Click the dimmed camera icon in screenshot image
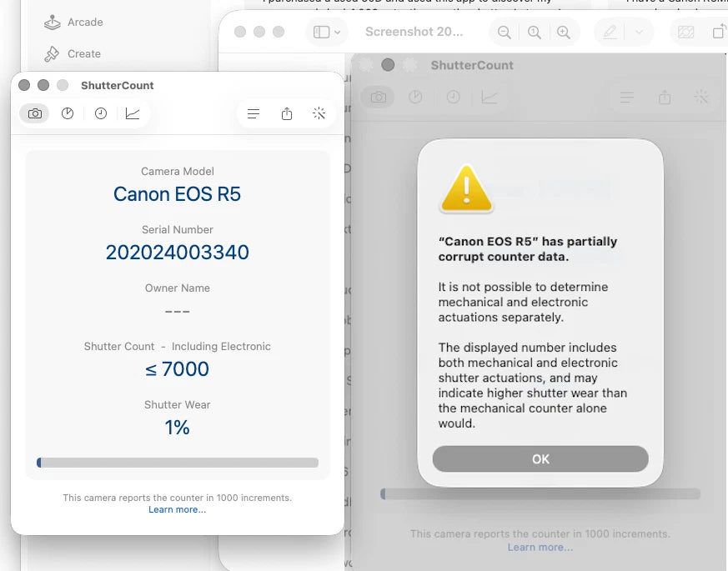The height and width of the screenshot is (571, 728). click(378, 97)
